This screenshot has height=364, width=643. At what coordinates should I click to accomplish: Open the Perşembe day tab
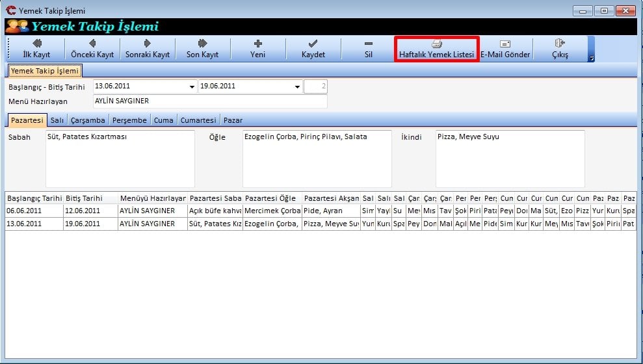click(x=129, y=120)
